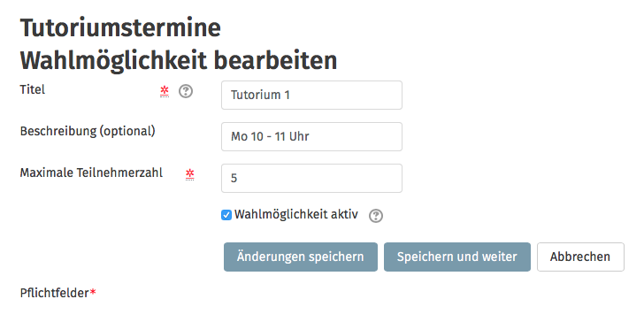Save with the Änderungen speichern button
Viewport: 644px width, 322px height.
tap(301, 257)
